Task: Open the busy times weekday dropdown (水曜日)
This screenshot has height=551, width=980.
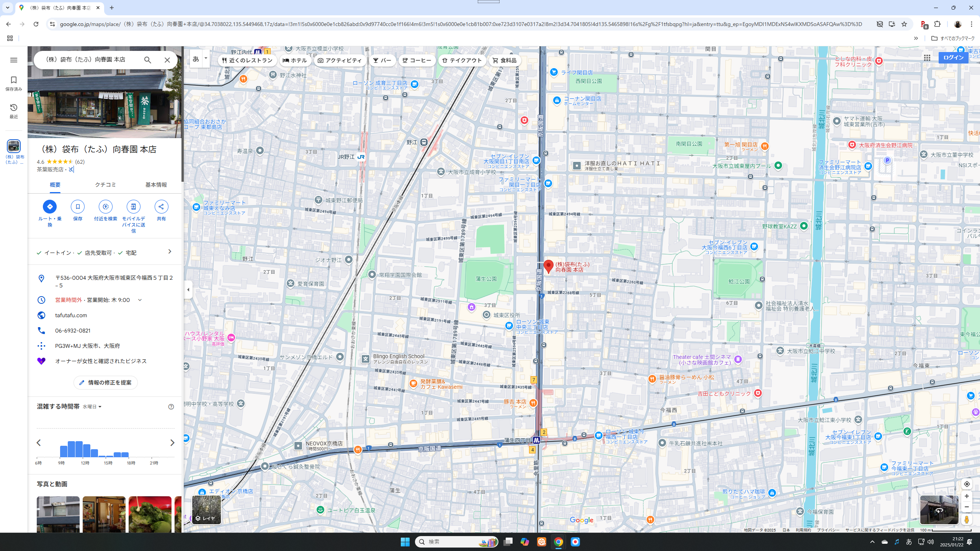Action: (x=92, y=407)
